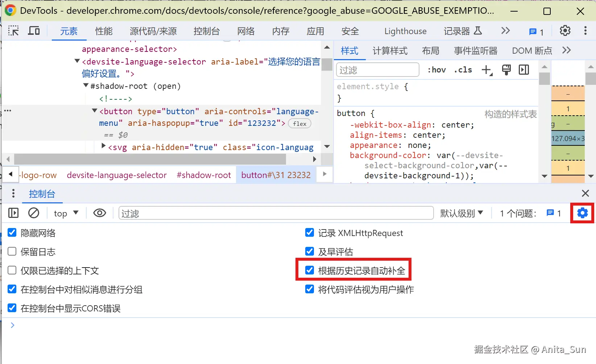
Task: Switch to the 元素 panel tab
Action: pyautogui.click(x=69, y=31)
